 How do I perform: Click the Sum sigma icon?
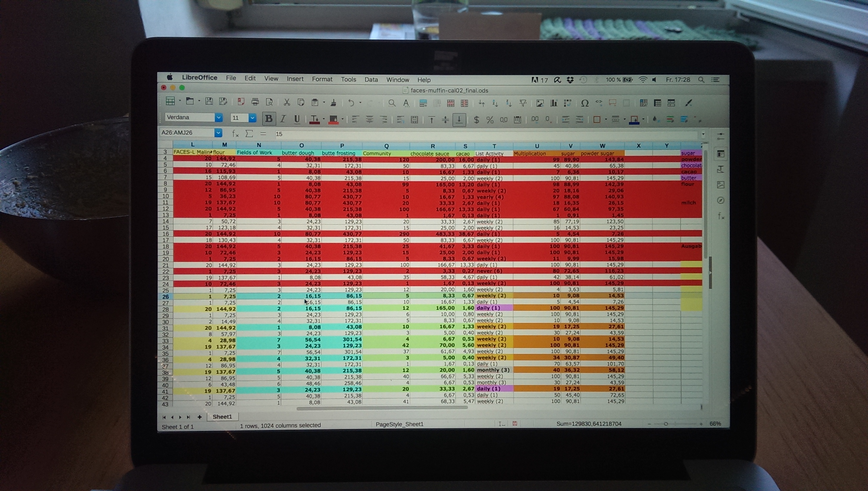tap(249, 133)
